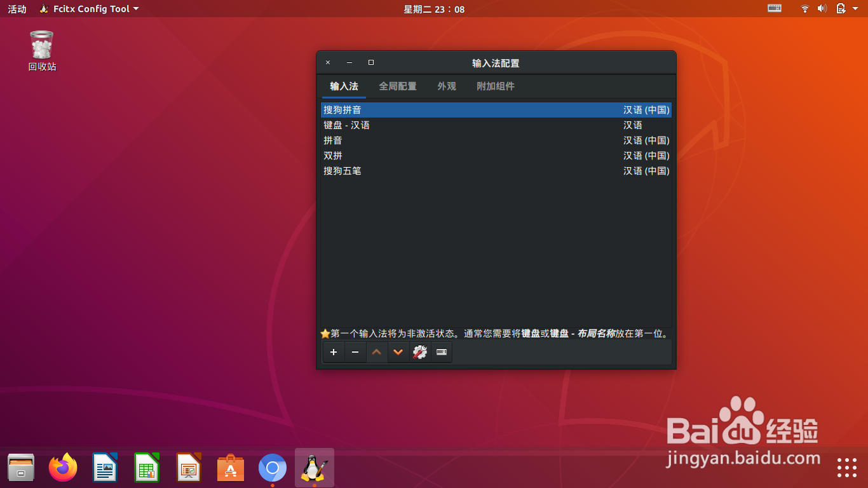Open Chromium browser from the dock
Viewport: 868px width, 488px height.
(x=272, y=468)
